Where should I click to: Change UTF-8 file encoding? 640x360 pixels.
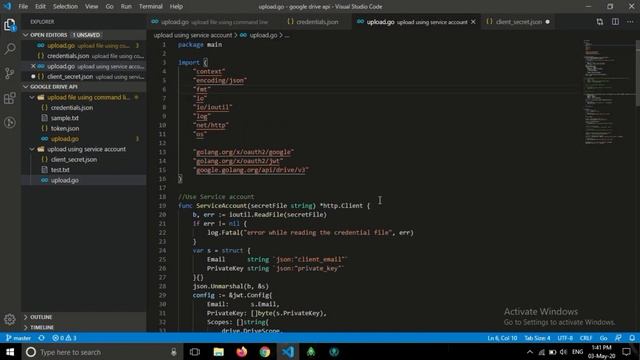pos(565,338)
